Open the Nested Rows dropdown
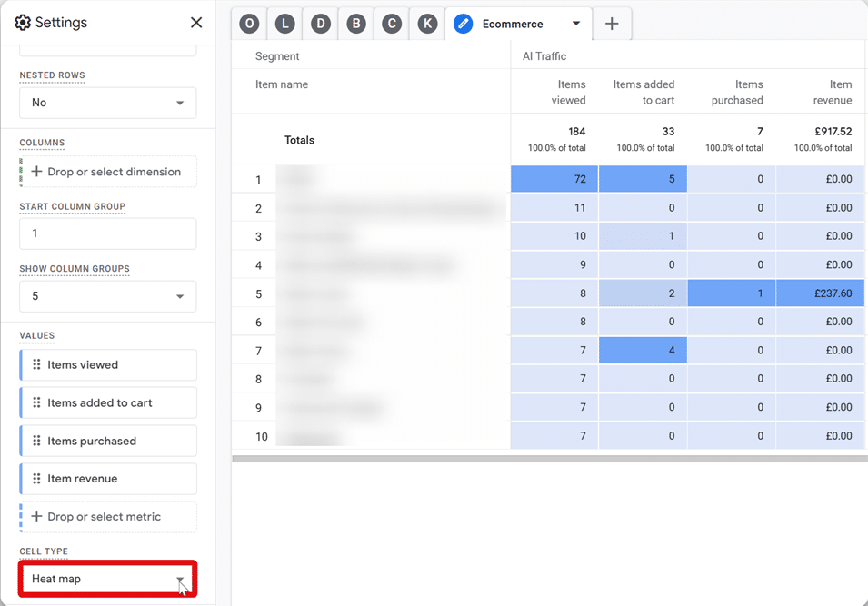 108,103
